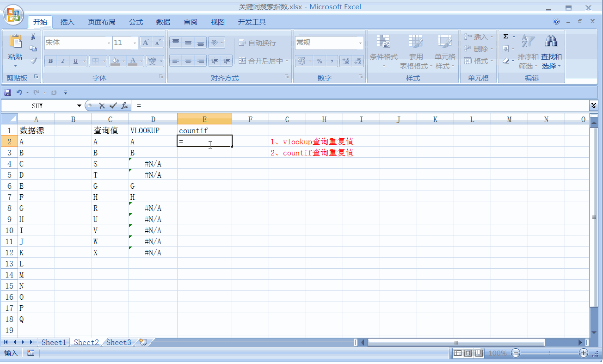Viewport: 603px width, 364px height.
Task: Toggle middle vertical alignment
Action: [x=188, y=43]
